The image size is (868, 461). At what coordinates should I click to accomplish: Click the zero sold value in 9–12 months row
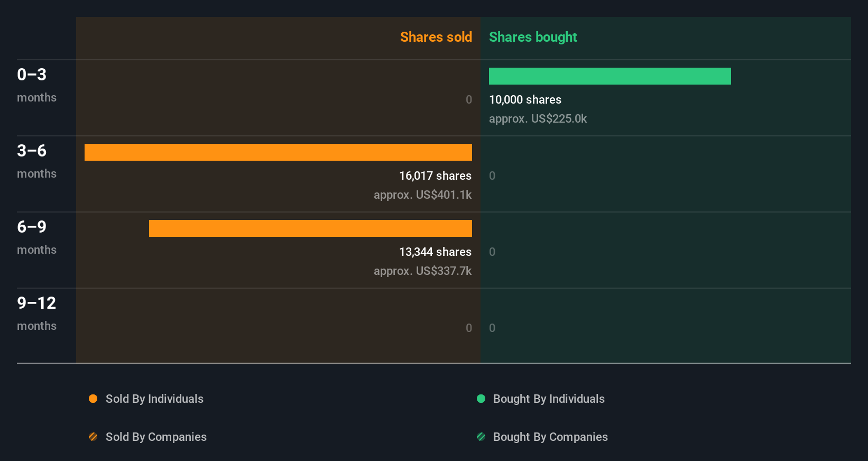click(469, 328)
